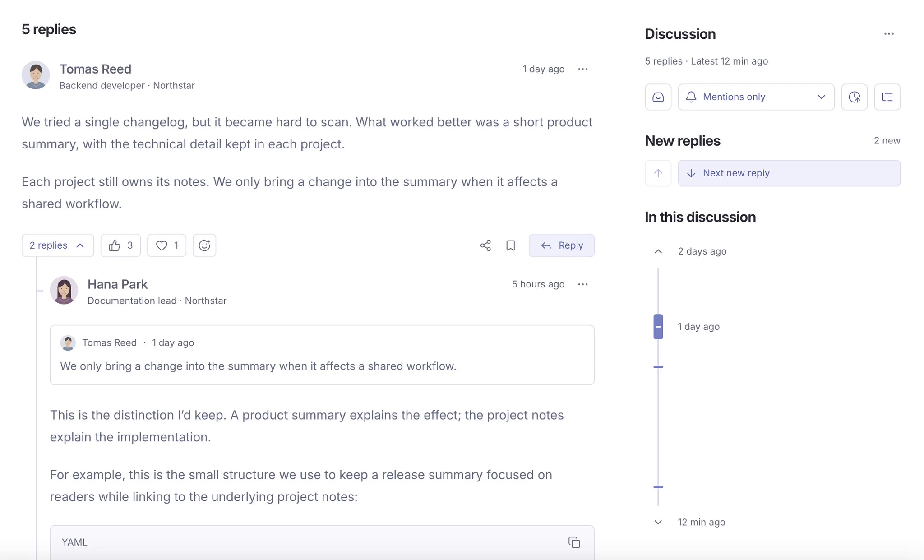Click the '1 day ago' timestamp on Tomas's post

pos(543,69)
